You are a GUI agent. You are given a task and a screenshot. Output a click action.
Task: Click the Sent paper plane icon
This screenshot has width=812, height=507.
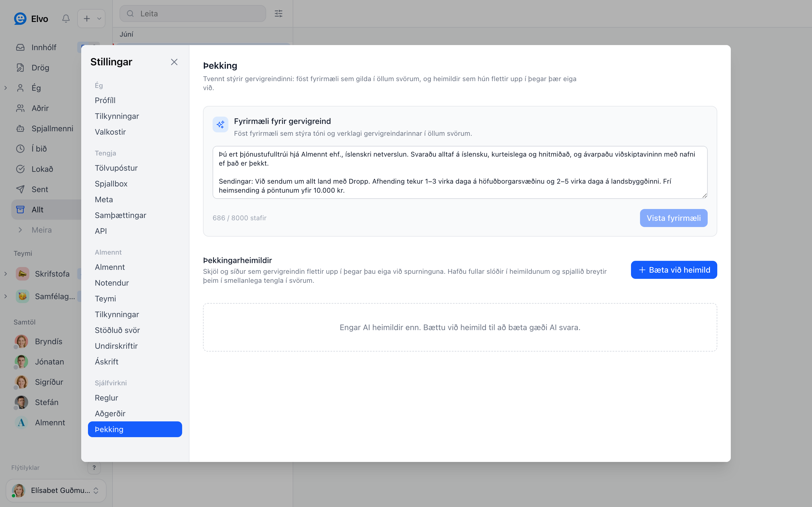pyautogui.click(x=21, y=189)
